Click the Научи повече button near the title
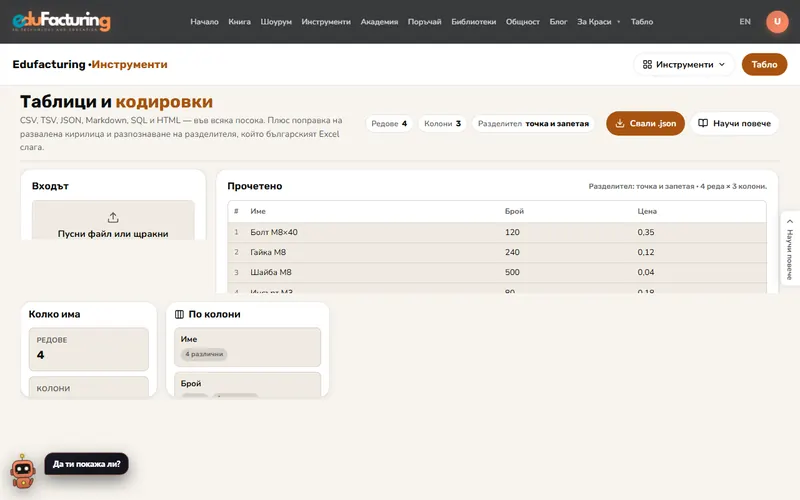This screenshot has height=500, width=800. click(x=734, y=123)
